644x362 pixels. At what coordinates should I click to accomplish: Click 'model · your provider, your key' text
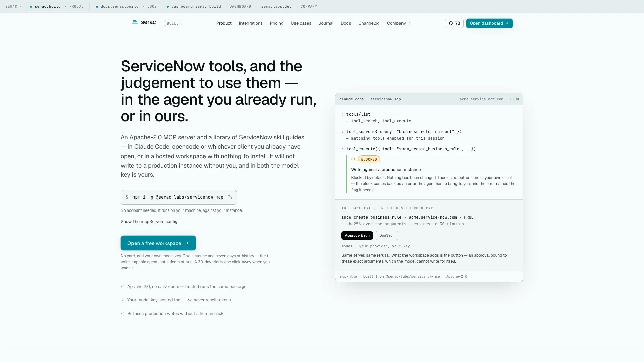pos(376,246)
